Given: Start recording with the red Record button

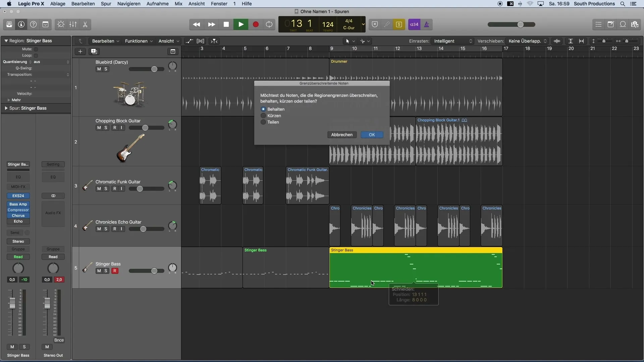Looking at the screenshot, I should coord(256,24).
